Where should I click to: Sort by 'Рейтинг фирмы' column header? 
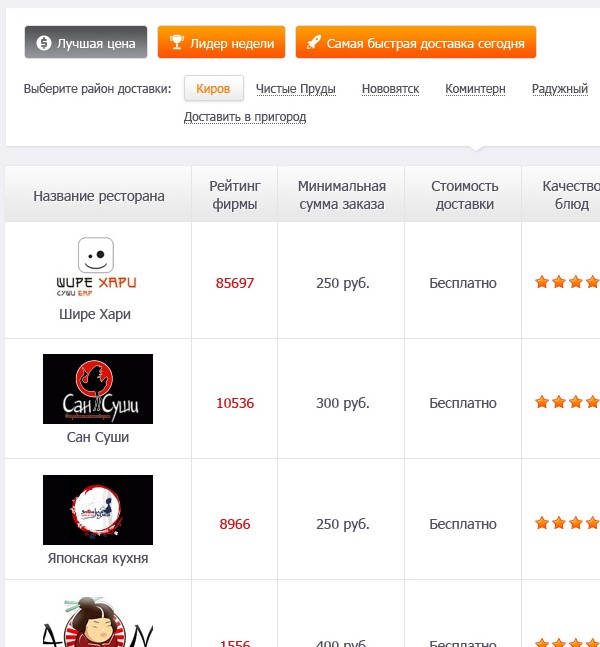pos(234,195)
